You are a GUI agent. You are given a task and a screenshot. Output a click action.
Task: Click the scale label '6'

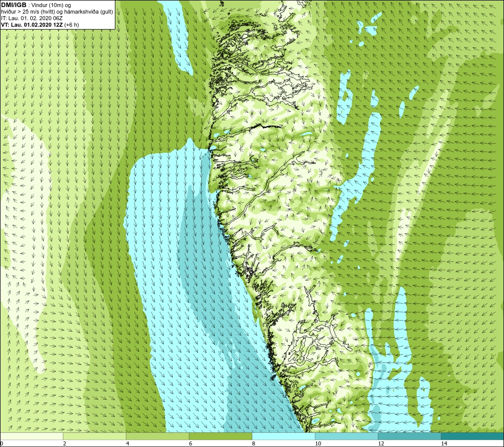click(191, 443)
